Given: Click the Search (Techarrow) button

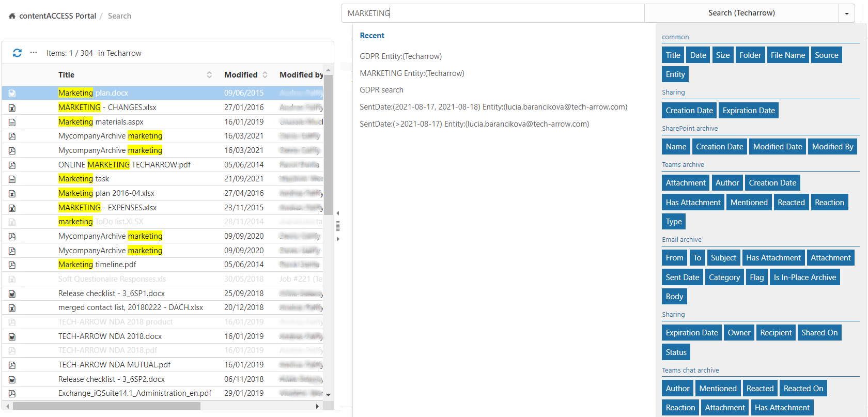Looking at the screenshot, I should coord(741,13).
